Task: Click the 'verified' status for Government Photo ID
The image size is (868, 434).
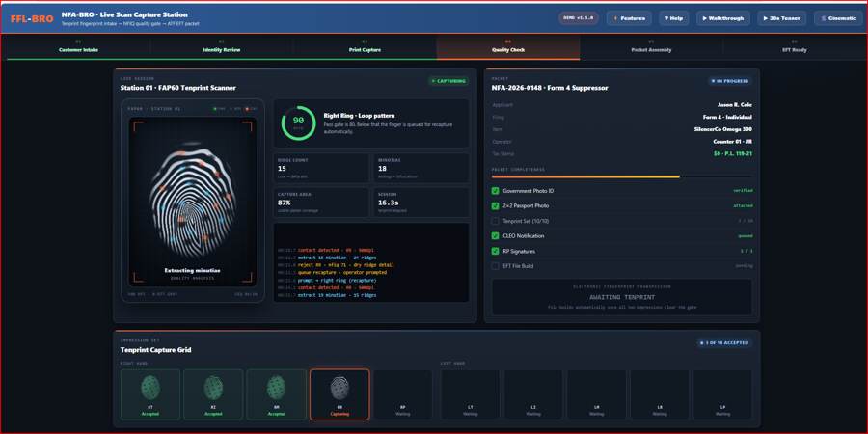Action: pyautogui.click(x=743, y=190)
